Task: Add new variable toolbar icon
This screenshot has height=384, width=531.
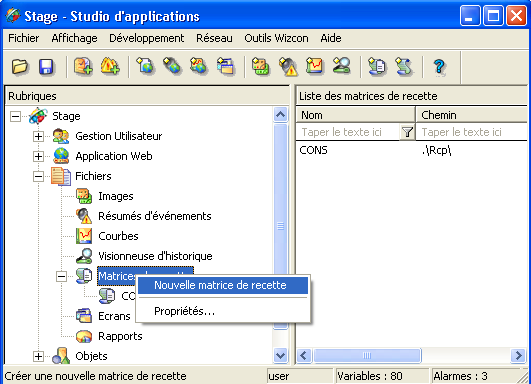Action: (83, 66)
